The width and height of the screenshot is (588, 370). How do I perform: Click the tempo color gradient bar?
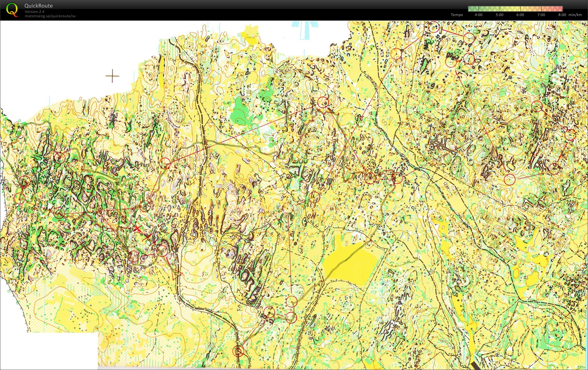(515, 9)
